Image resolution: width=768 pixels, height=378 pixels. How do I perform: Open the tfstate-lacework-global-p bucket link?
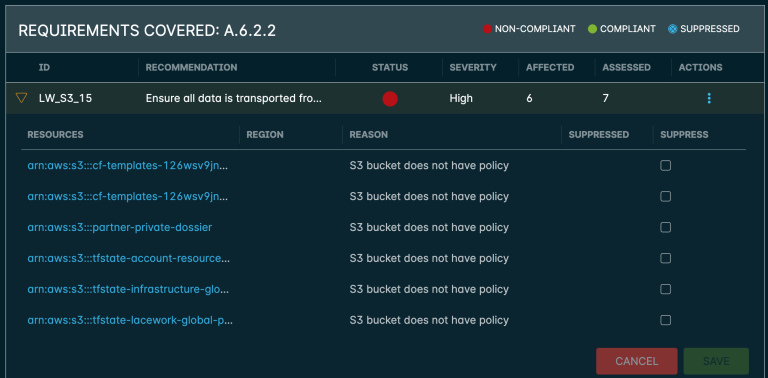click(130, 320)
